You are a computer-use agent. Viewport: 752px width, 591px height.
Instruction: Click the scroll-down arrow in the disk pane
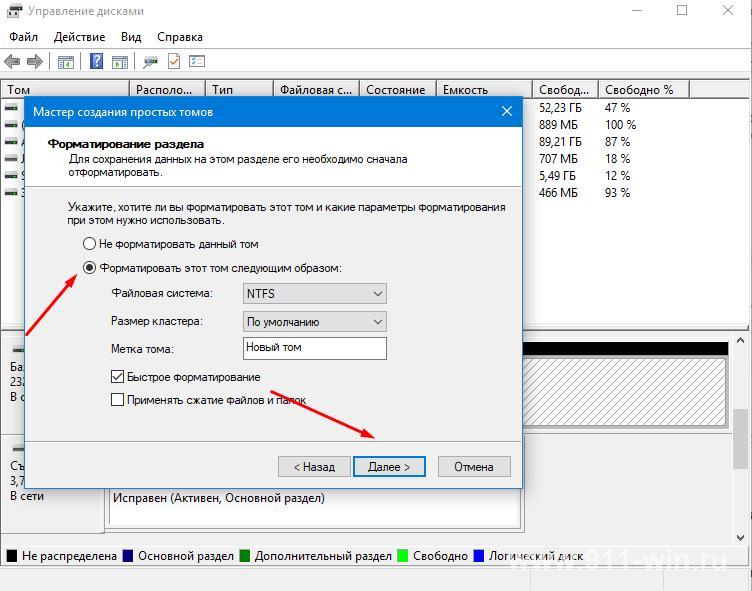tap(741, 538)
